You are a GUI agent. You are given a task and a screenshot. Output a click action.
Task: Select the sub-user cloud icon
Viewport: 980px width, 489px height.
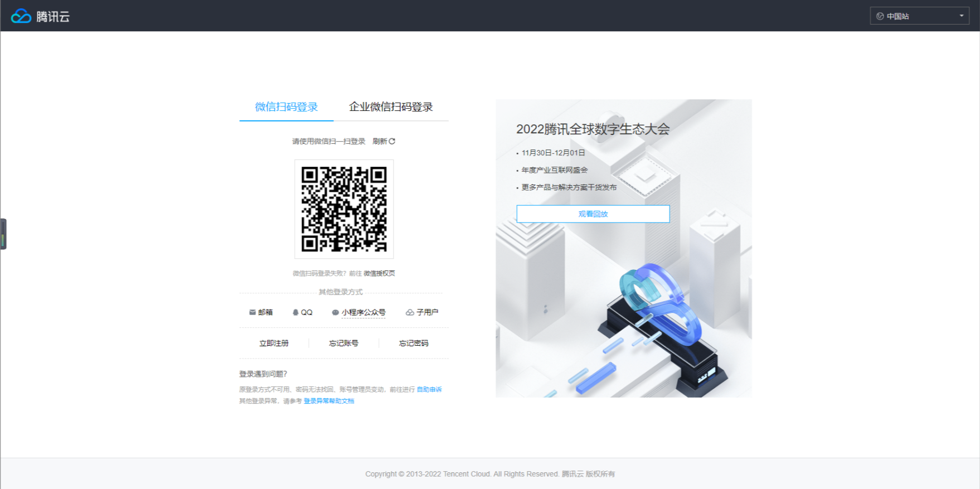click(x=410, y=312)
